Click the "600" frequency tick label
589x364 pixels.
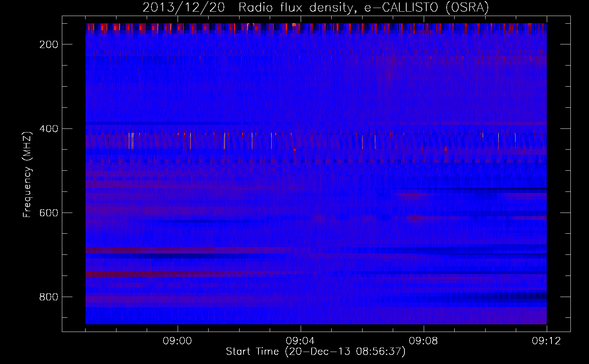pyautogui.click(x=48, y=213)
